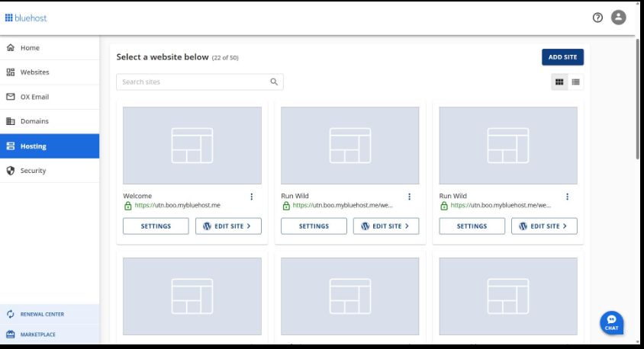Open the https://utn.boo.mybluehost.me link under Welcome
Screen dimensions: 644x349
click(x=178, y=205)
